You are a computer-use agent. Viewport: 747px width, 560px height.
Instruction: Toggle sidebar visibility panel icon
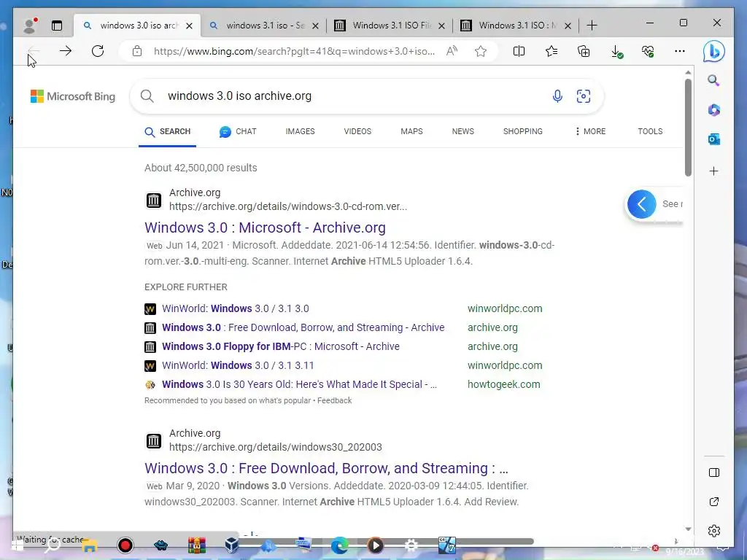tap(714, 472)
